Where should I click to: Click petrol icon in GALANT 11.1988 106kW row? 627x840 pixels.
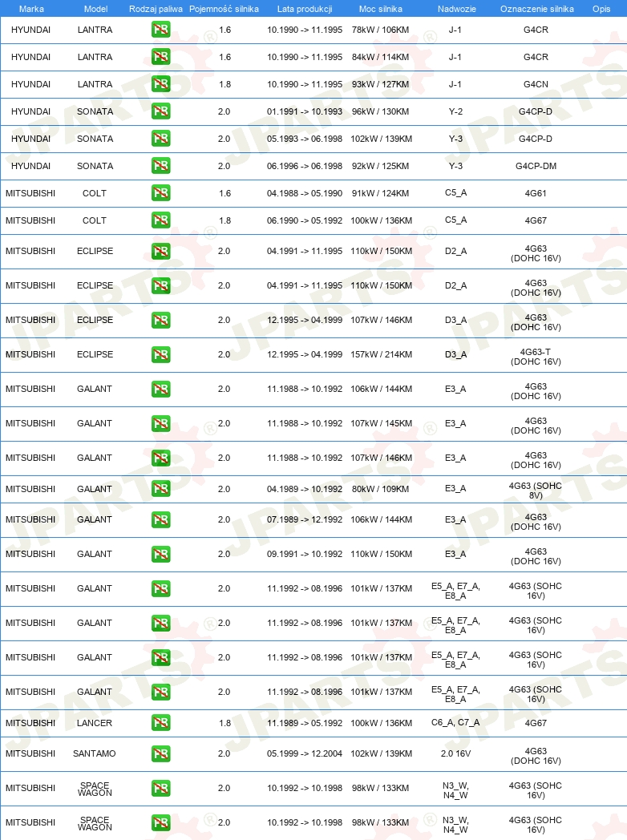tap(161, 390)
